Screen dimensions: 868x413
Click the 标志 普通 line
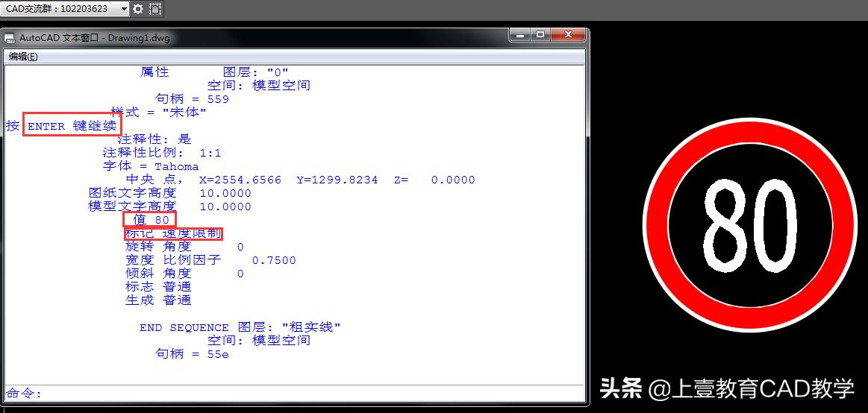[x=158, y=287]
